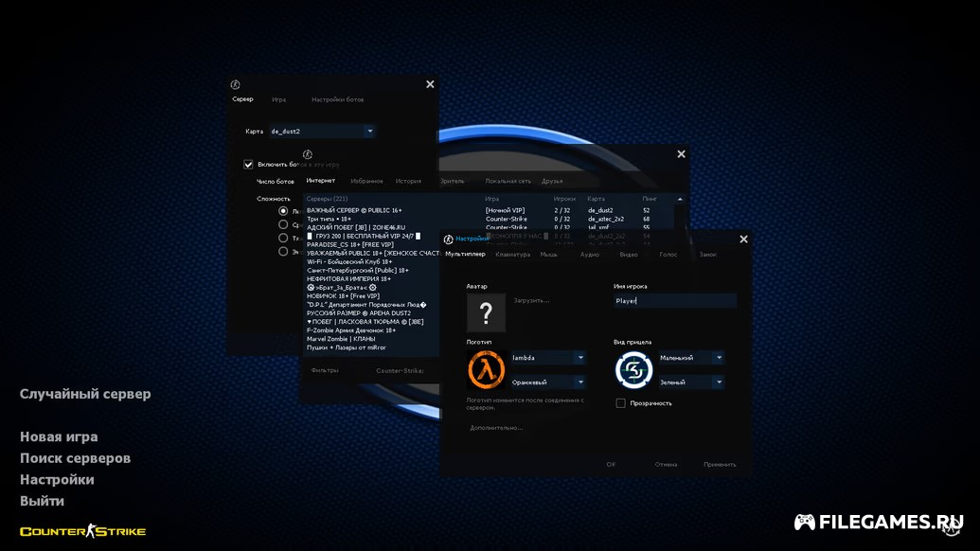The image size is (980, 551).
Task: Click the Отмена button
Action: [667, 464]
